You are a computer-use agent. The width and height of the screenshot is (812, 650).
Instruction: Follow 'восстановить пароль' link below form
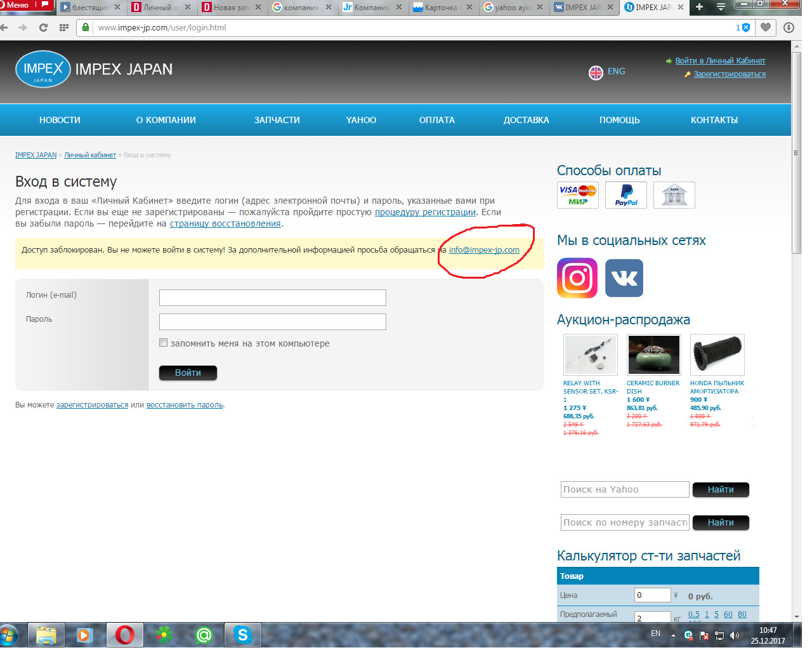point(185,405)
